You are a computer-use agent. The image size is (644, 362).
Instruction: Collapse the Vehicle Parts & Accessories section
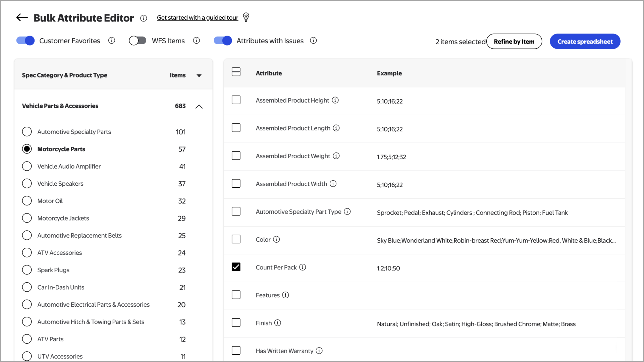[199, 106]
